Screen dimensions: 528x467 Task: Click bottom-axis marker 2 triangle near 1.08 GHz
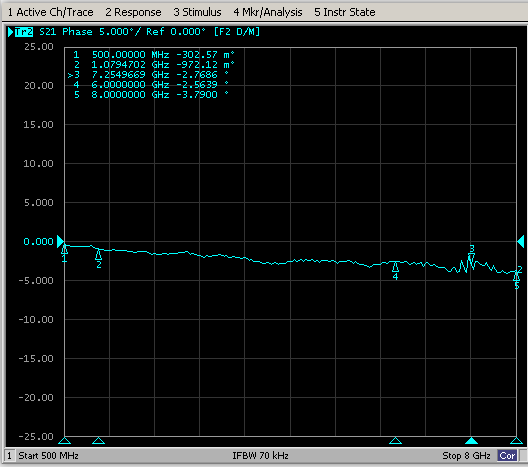click(x=98, y=440)
